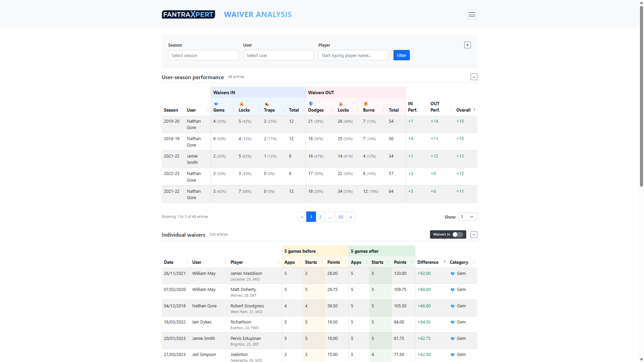Click the Dodges shield column icon

pyautogui.click(x=311, y=104)
